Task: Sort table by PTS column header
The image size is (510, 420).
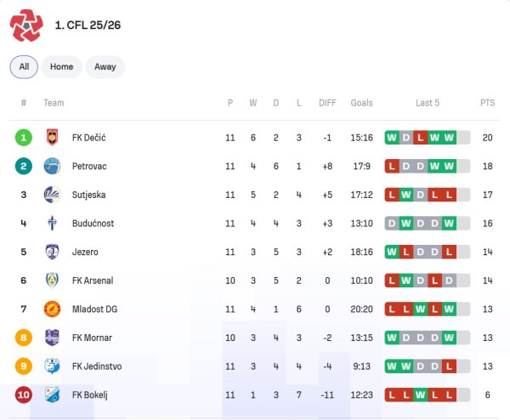Action: (487, 103)
